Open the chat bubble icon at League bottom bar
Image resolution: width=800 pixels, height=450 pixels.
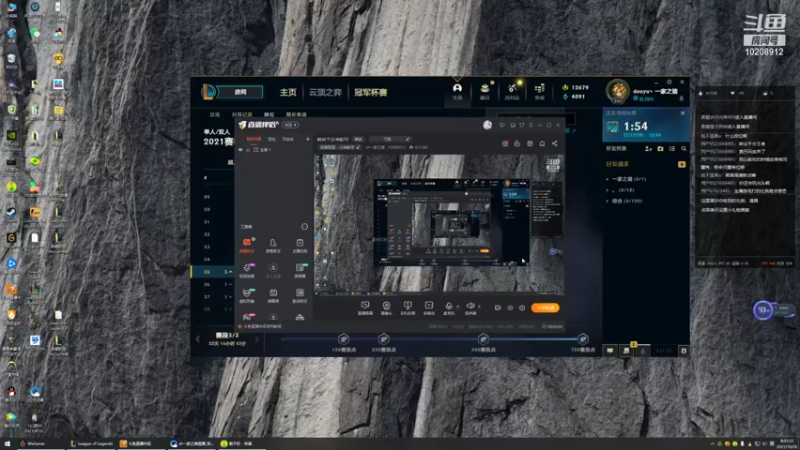point(610,351)
